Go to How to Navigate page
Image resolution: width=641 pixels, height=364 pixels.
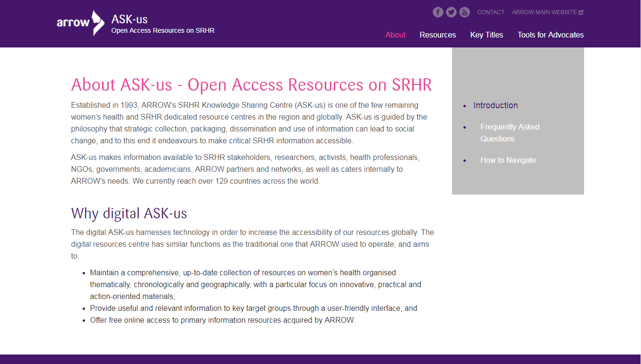point(508,160)
